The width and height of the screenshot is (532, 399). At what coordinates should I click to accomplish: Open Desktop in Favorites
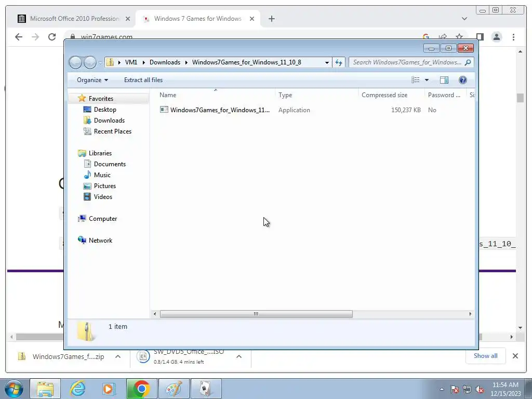[x=105, y=110]
